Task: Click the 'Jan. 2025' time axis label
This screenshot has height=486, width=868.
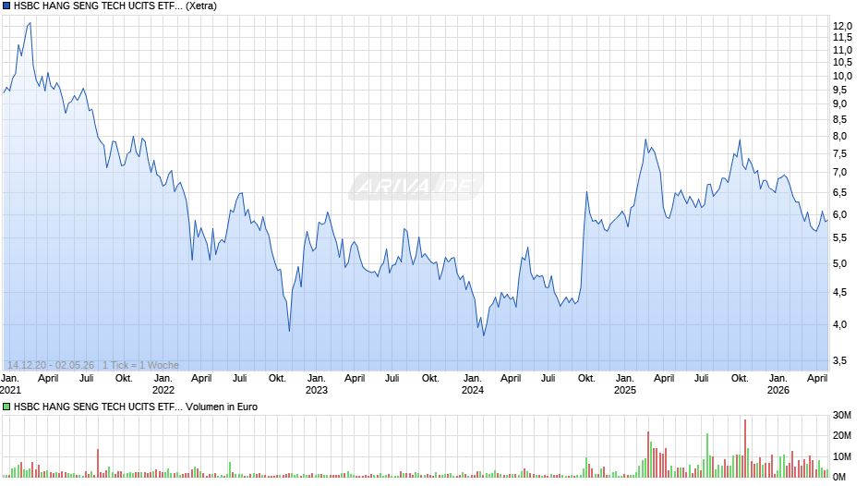Action: 625,384
